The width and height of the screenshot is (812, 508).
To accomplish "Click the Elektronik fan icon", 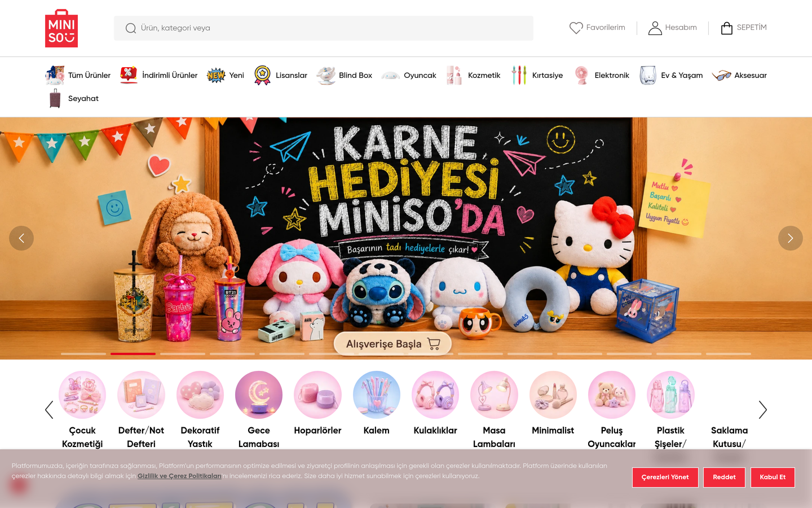I will pyautogui.click(x=581, y=75).
